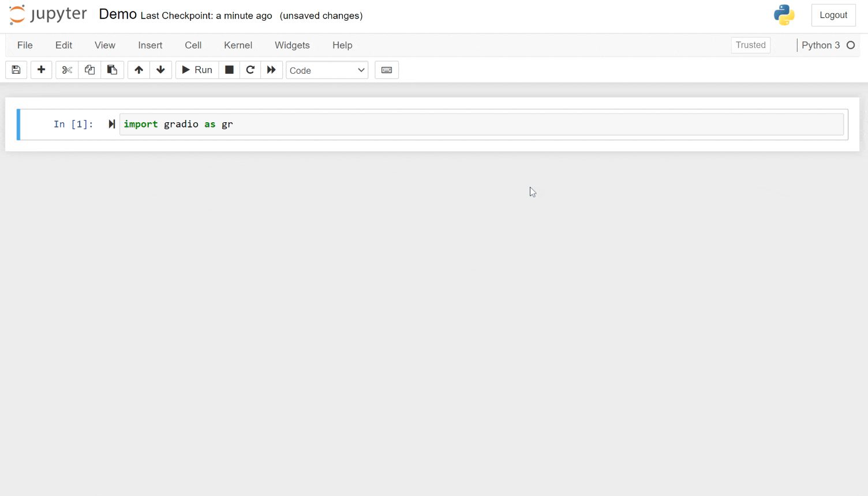Toggle the Trusted notebook indicator
Image resolution: width=868 pixels, height=496 pixels.
pyautogui.click(x=750, y=45)
